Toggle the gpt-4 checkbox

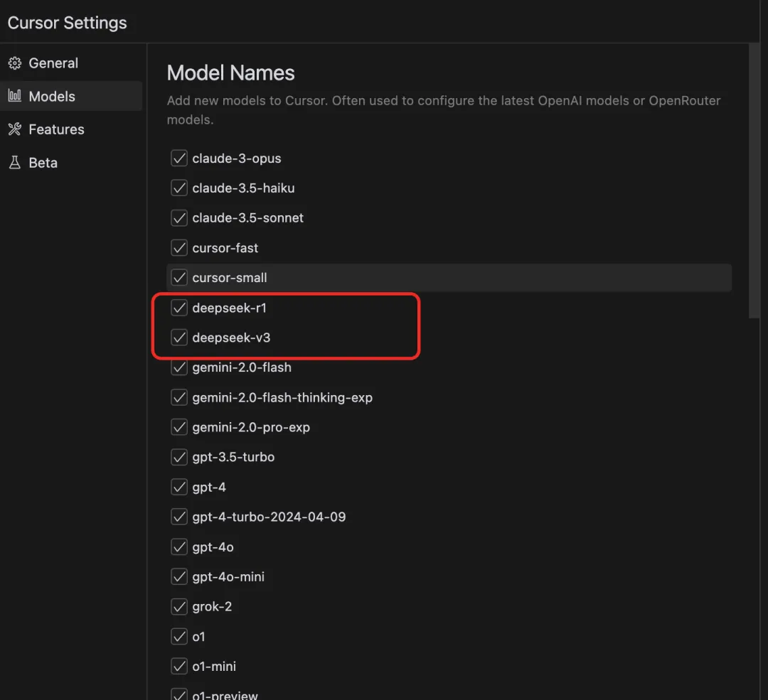(x=179, y=487)
